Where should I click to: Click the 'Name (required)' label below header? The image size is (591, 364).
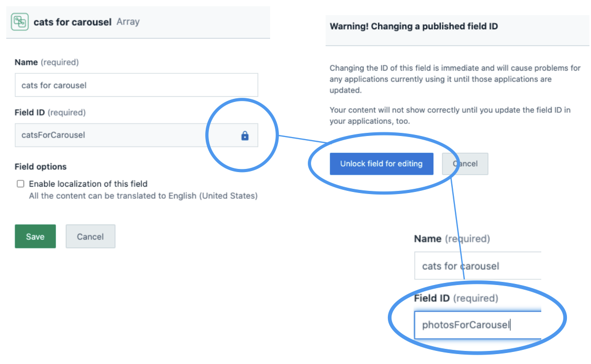coord(47,62)
